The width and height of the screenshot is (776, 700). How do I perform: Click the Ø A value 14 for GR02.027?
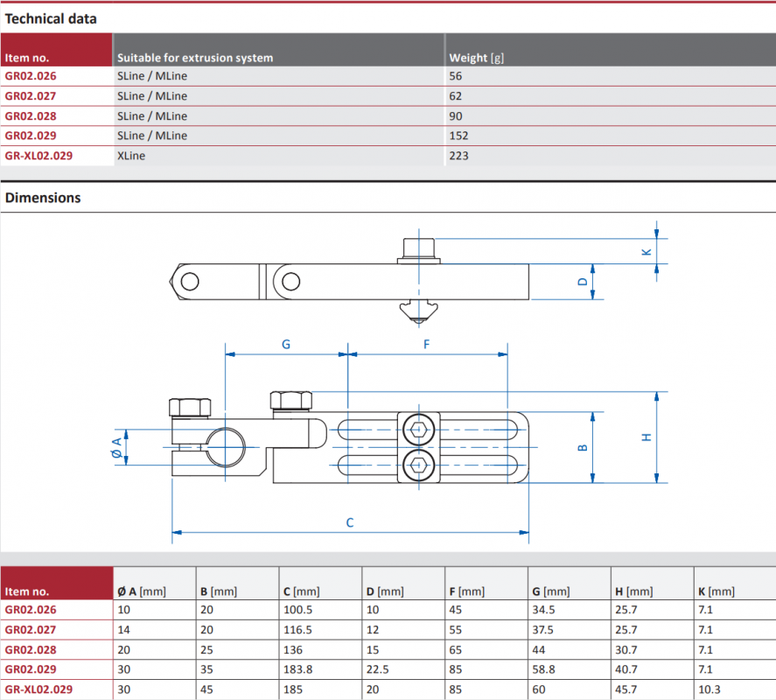pyautogui.click(x=123, y=630)
